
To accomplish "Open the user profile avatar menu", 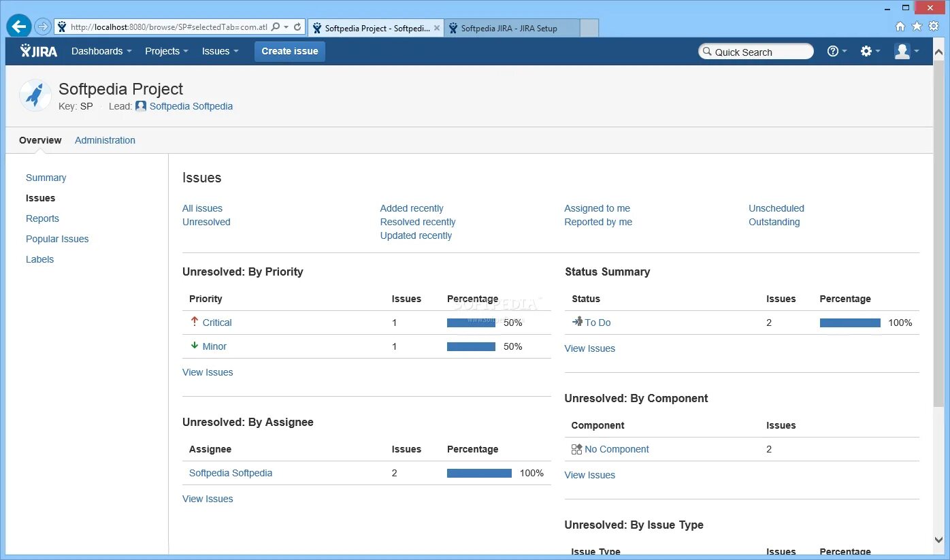I will [906, 51].
